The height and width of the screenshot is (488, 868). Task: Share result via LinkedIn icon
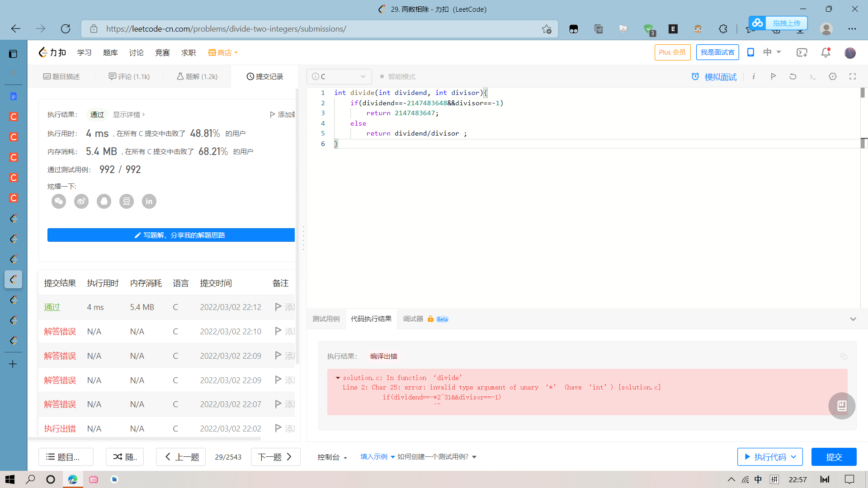(x=149, y=202)
